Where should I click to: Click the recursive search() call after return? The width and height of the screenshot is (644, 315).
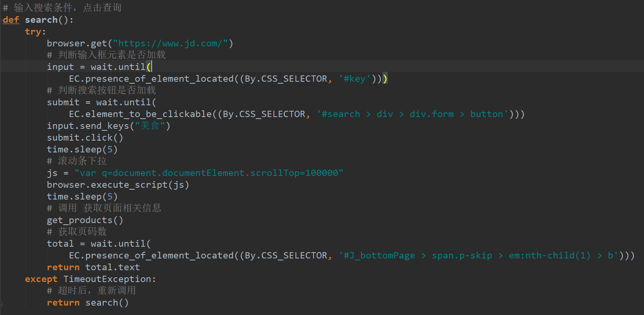[x=107, y=303]
